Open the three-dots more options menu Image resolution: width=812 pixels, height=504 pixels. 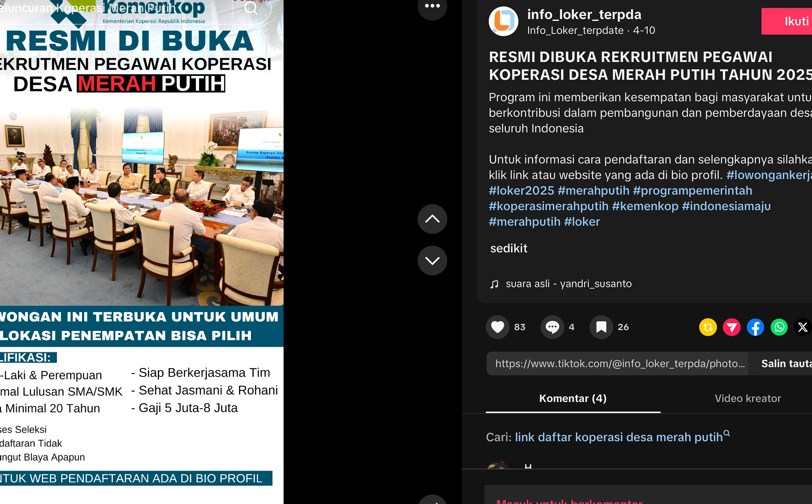point(432,6)
